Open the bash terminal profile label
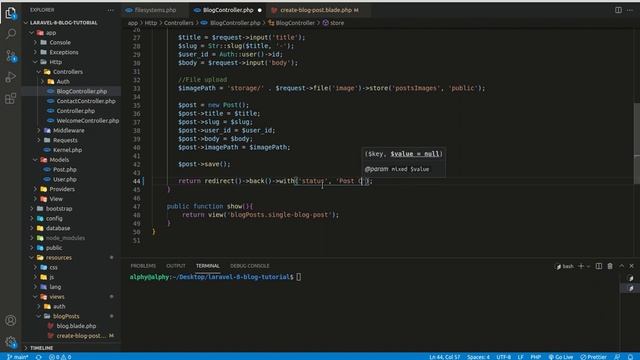The width and height of the screenshot is (640, 360). pos(564,266)
